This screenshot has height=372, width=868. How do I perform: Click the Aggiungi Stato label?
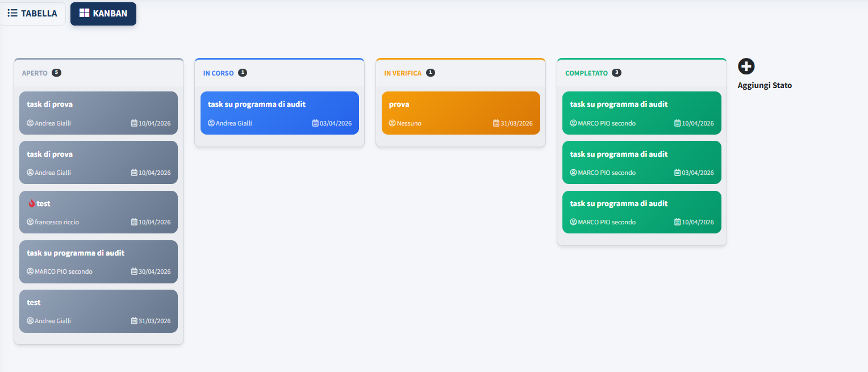point(764,85)
